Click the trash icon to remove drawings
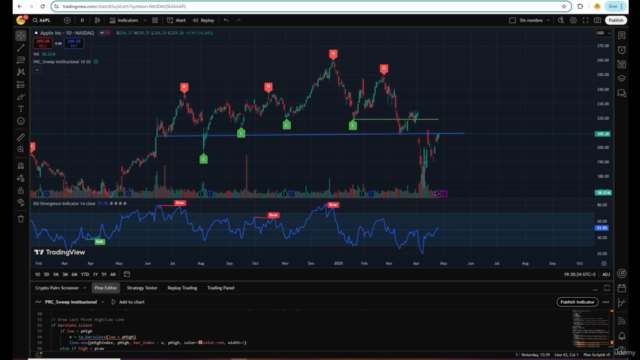This screenshot has width=640, height=360. tap(21, 219)
